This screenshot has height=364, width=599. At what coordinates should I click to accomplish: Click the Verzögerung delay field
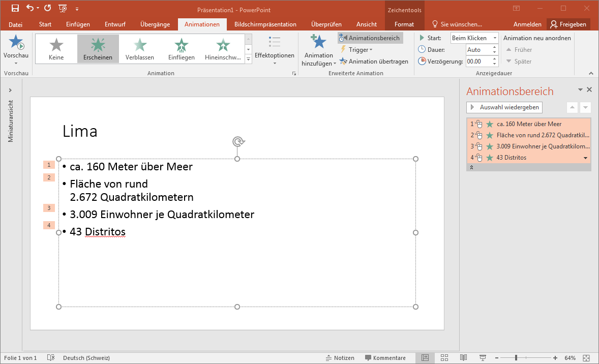[478, 62]
